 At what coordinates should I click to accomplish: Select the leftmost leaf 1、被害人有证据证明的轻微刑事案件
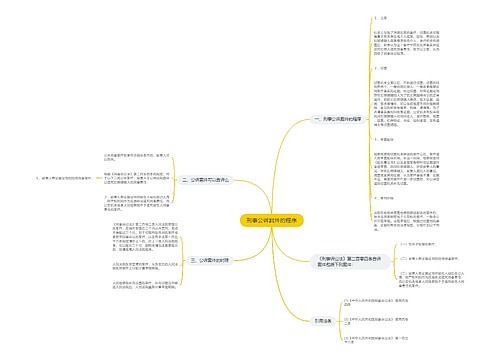[x=64, y=178]
